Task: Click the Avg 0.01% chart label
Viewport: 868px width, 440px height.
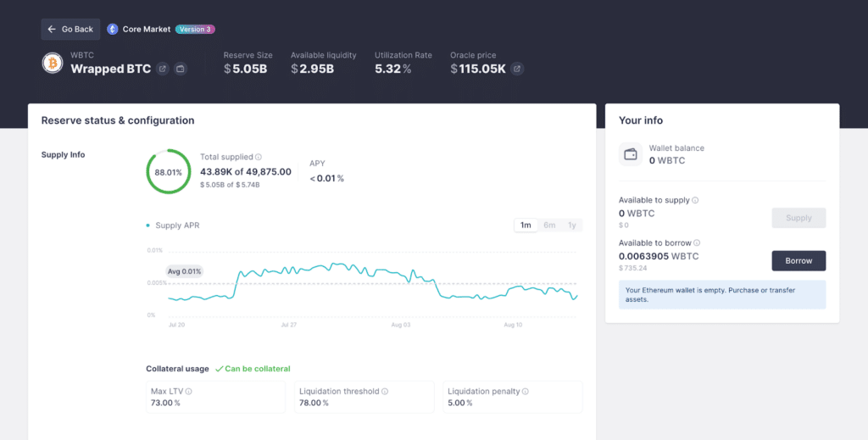Action: pyautogui.click(x=184, y=271)
